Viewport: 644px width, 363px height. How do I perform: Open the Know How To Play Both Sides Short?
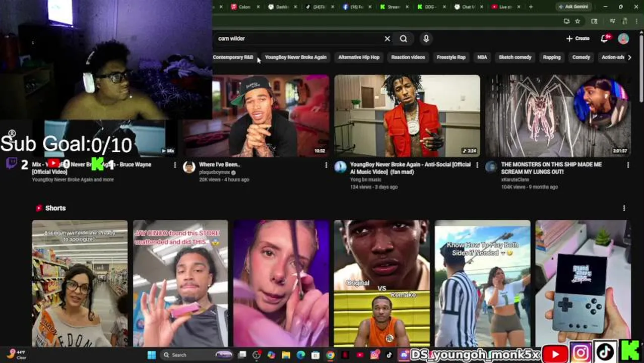(482, 283)
